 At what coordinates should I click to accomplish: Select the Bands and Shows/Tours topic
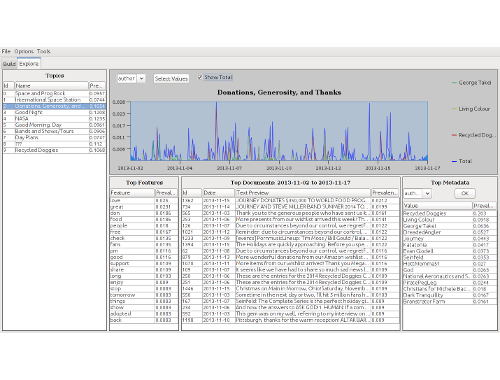click(54, 131)
